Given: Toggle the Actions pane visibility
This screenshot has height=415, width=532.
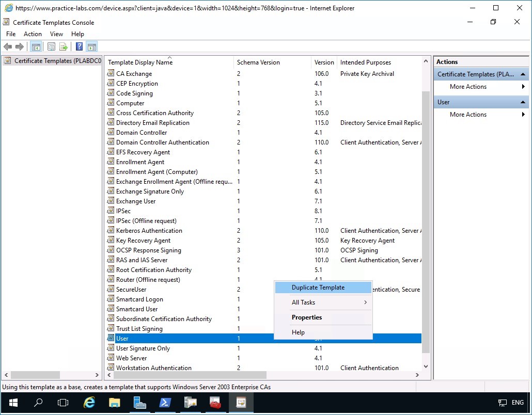Looking at the screenshot, I should pyautogui.click(x=91, y=46).
